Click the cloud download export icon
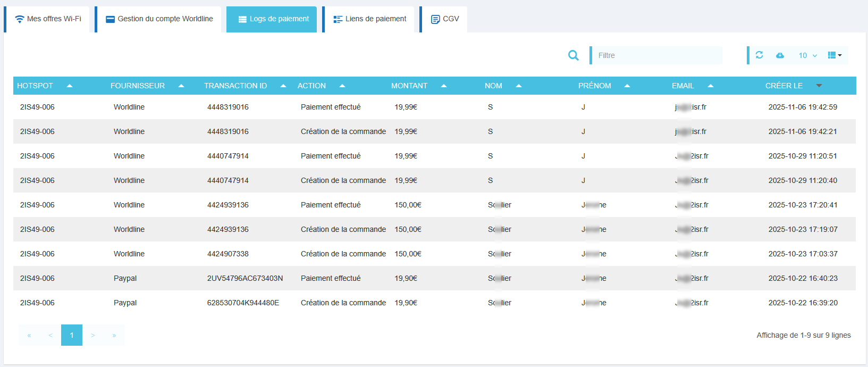 tap(780, 55)
